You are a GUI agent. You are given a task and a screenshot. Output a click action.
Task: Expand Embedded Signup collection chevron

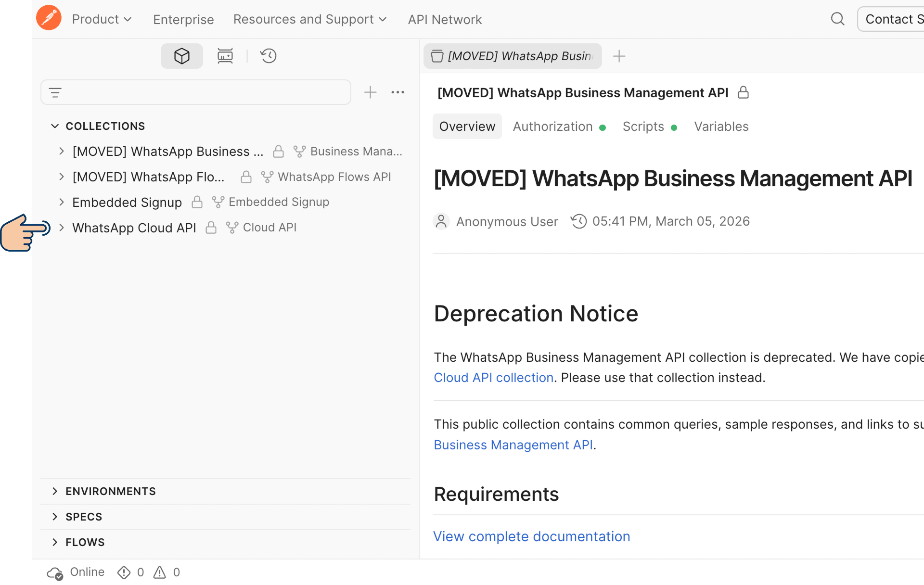pyautogui.click(x=62, y=202)
